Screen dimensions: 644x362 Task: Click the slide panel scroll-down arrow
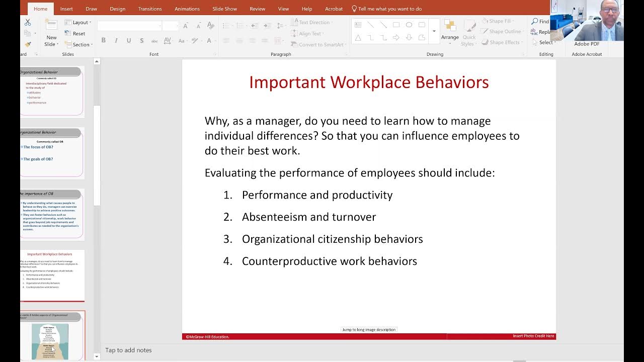[97, 356]
